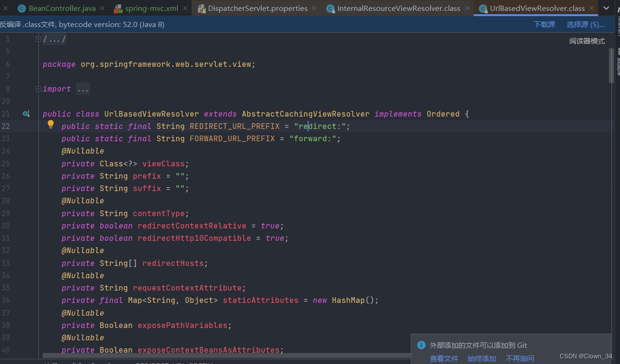Click the folded import ellipsis

point(83,89)
